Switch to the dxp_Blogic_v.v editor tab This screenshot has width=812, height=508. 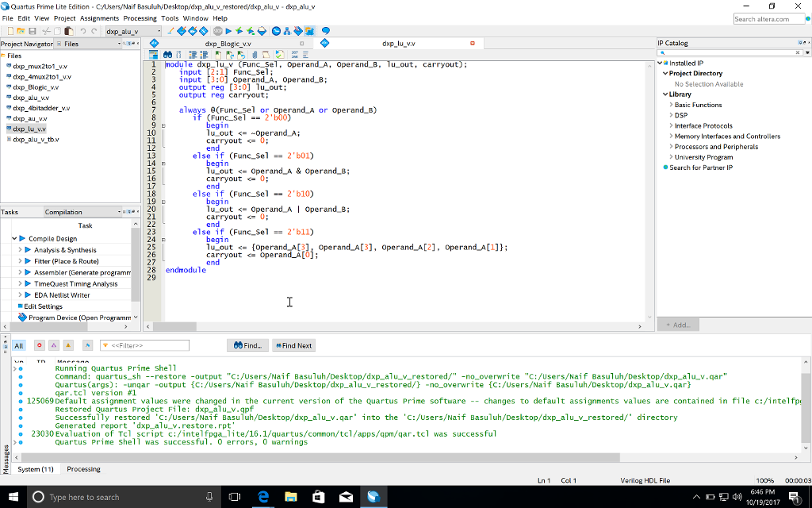228,44
